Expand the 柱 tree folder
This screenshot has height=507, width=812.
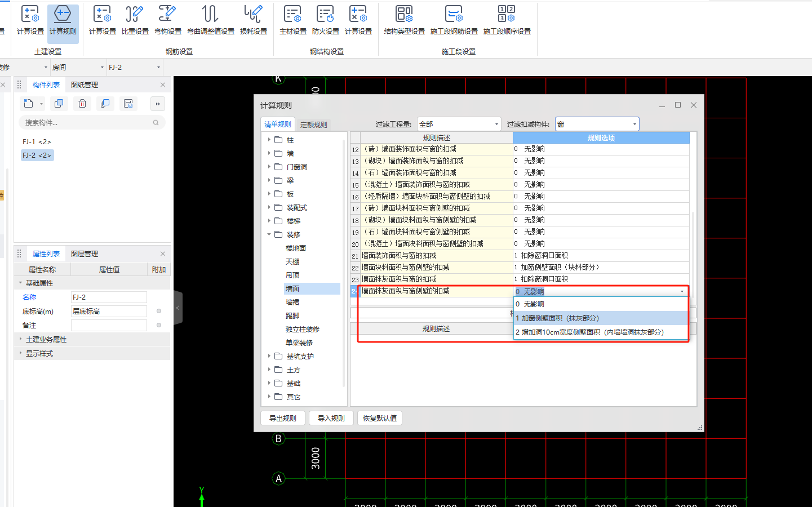pyautogui.click(x=269, y=140)
